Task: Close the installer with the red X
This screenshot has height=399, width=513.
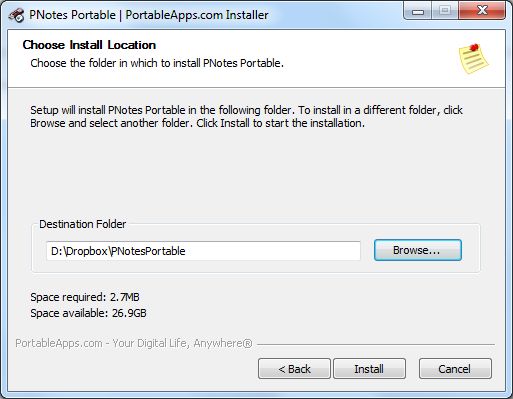Action: [482, 11]
